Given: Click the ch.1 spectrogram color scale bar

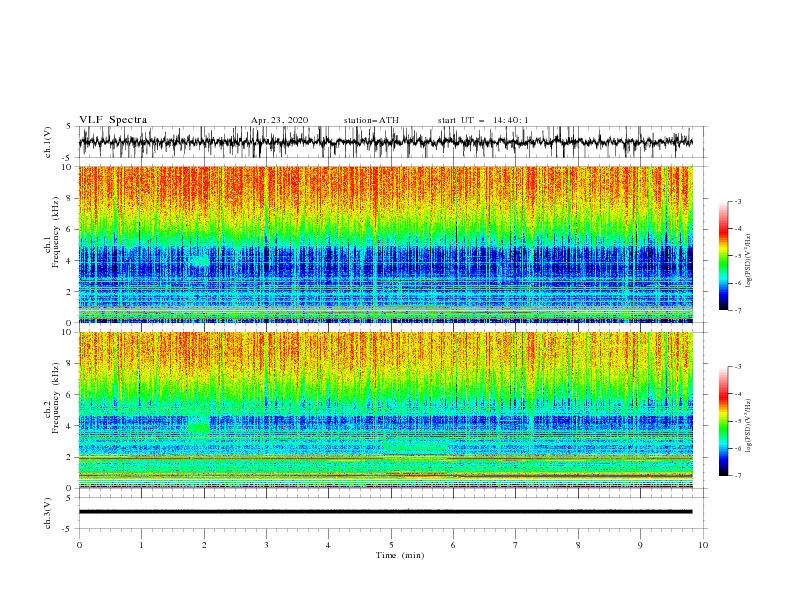Looking at the screenshot, I should 723,256.
